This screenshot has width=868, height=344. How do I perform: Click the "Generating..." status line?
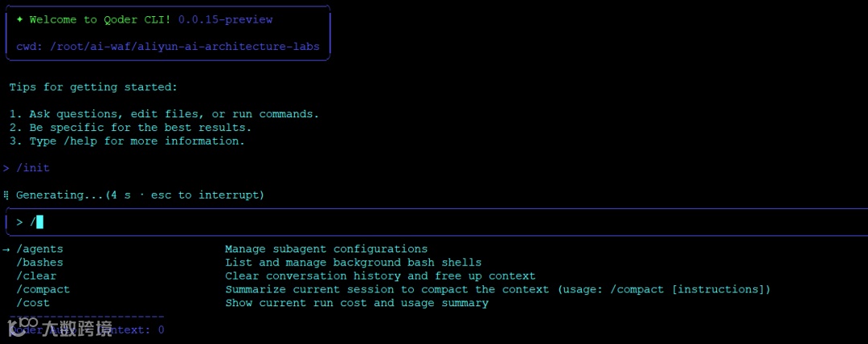pos(140,195)
